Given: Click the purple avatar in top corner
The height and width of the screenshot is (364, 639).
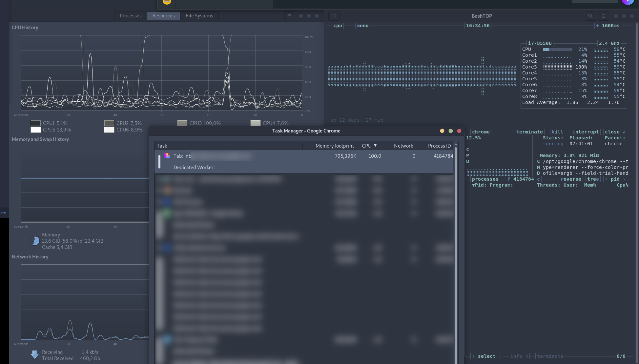Looking at the screenshot, I should tap(628, 2).
